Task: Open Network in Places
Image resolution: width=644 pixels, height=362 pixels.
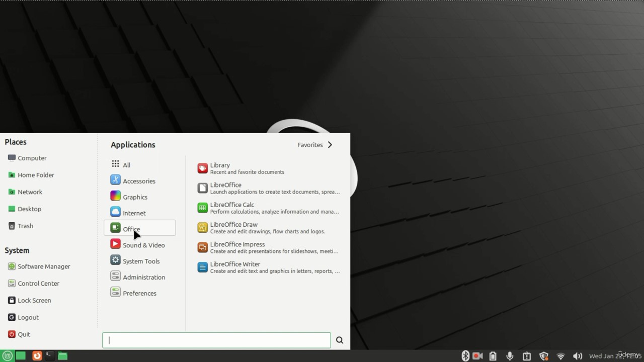Action: (25, 192)
